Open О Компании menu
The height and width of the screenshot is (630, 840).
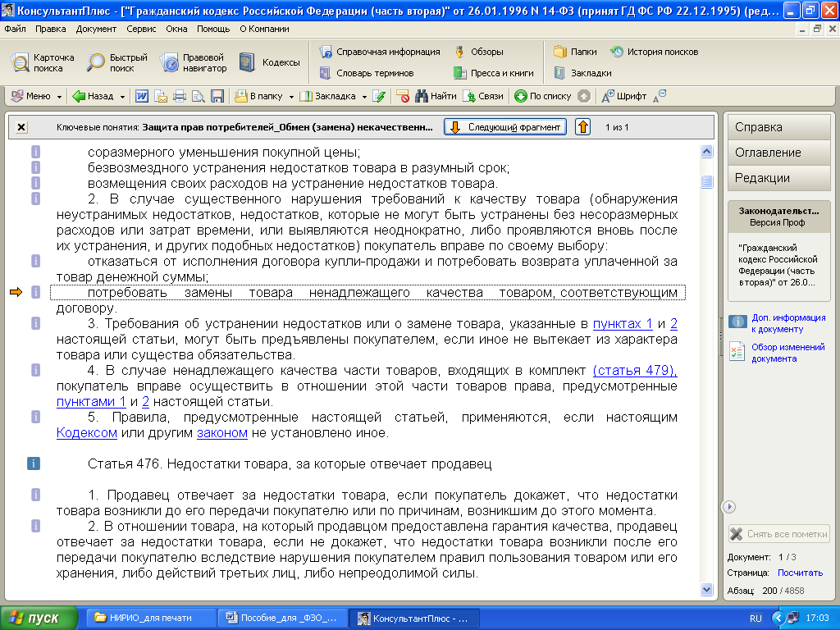[264, 29]
